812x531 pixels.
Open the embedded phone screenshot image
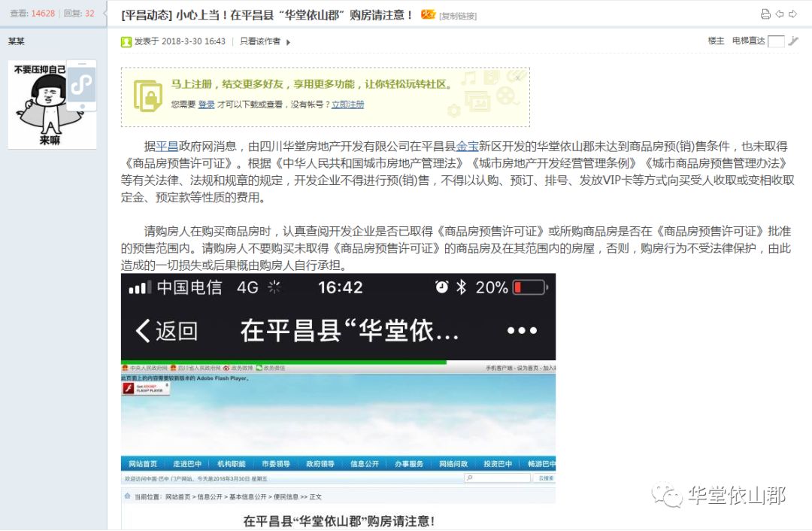(x=338, y=402)
